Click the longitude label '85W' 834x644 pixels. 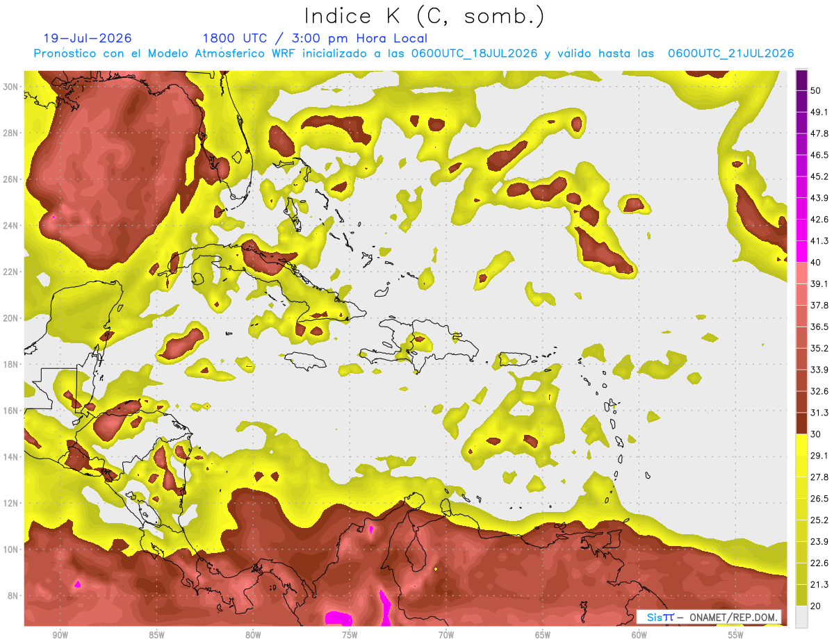[156, 635]
